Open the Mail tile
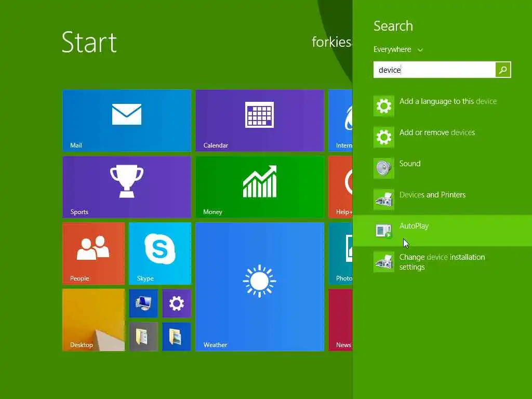This screenshot has width=532, height=399. pos(127,120)
